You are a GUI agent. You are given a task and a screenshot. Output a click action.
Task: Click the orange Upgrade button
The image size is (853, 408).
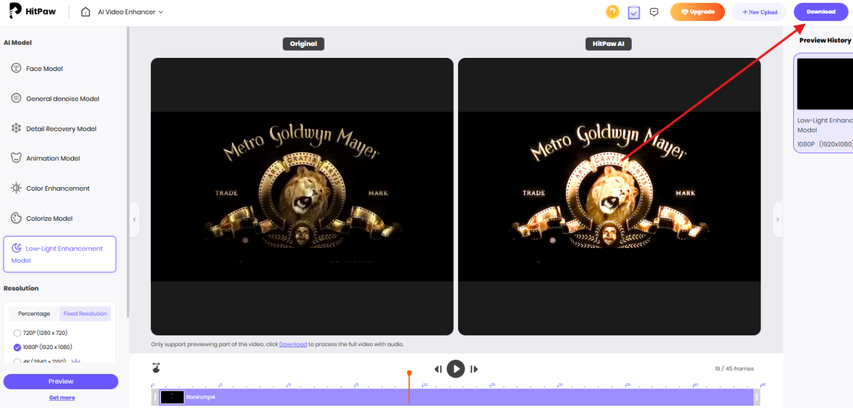tap(697, 12)
